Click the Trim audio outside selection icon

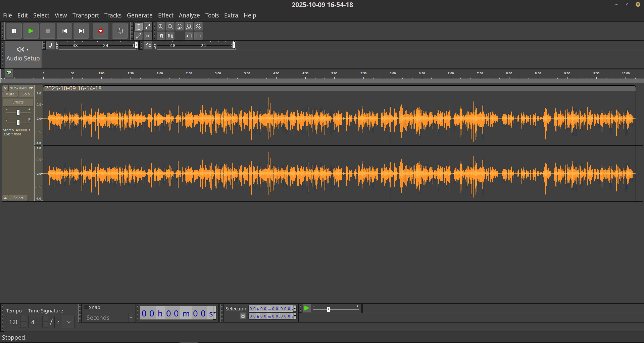[161, 36]
